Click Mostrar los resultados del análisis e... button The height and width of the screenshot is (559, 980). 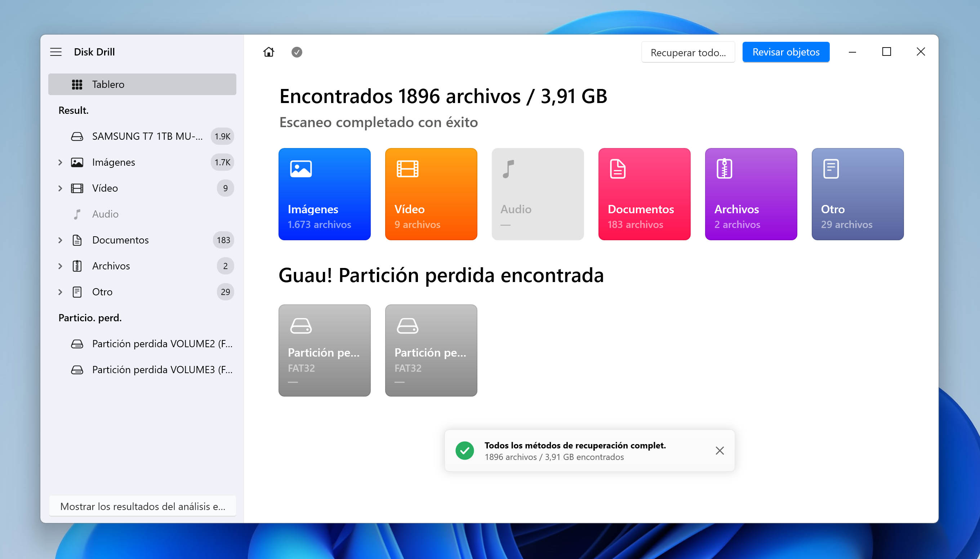tap(142, 506)
